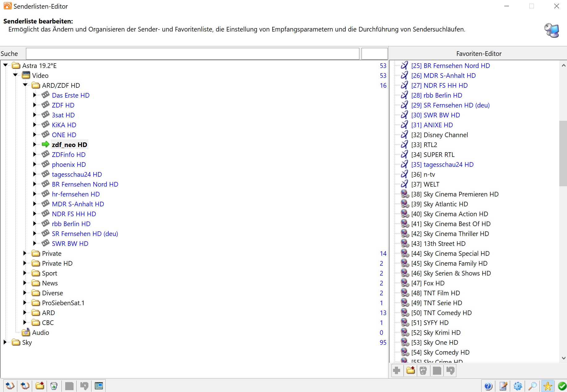
Task: Click the green arrow icon beside zdf_neo HD
Action: point(45,144)
